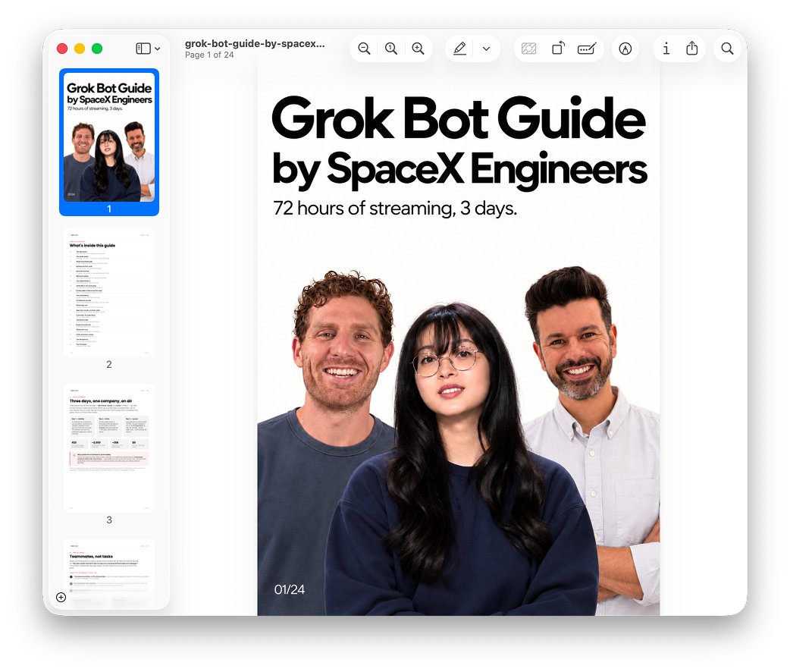Screen dimensions: 790x672
Task: Open the sidebar view options chevron
Action: click(x=157, y=49)
